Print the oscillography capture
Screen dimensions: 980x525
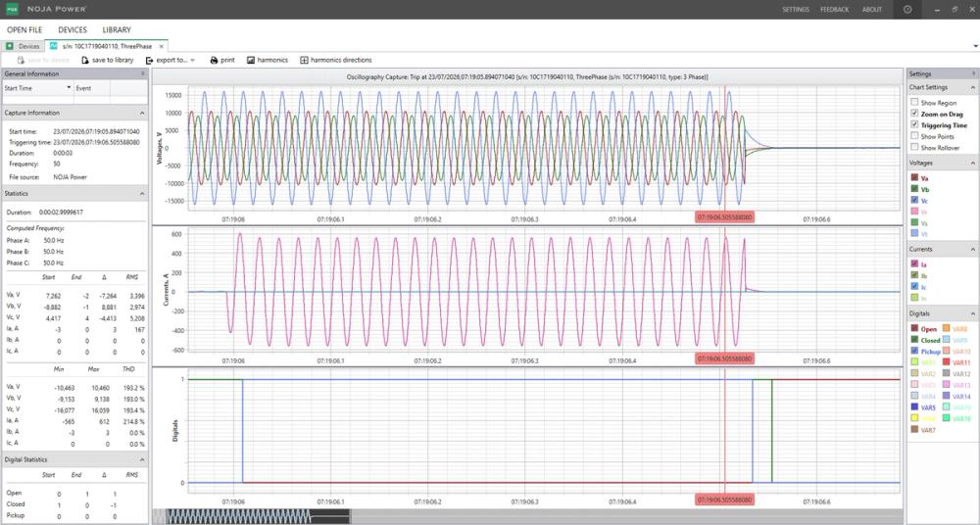222,60
